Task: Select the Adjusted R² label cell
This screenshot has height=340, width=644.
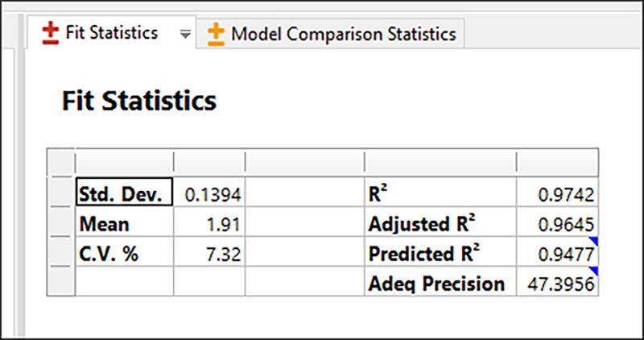Action: pyautogui.click(x=440, y=225)
